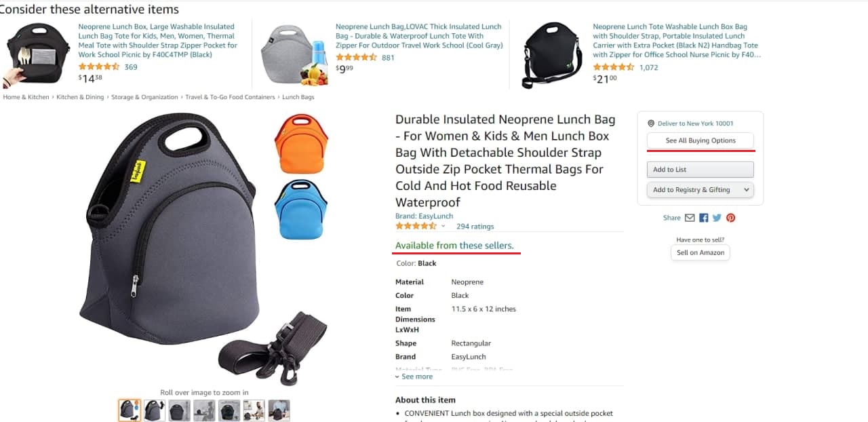Screen dimensions: 868x422
Task: Share the product via email icon
Action: 690,218
